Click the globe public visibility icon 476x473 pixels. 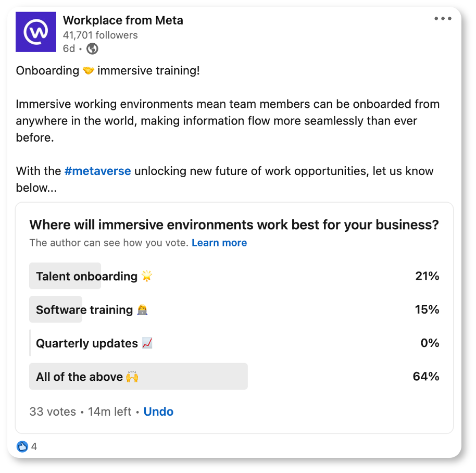[92, 49]
